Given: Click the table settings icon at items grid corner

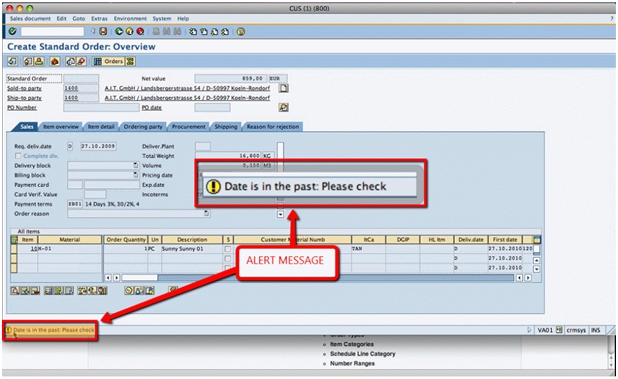Looking at the screenshot, I should click(537, 240).
